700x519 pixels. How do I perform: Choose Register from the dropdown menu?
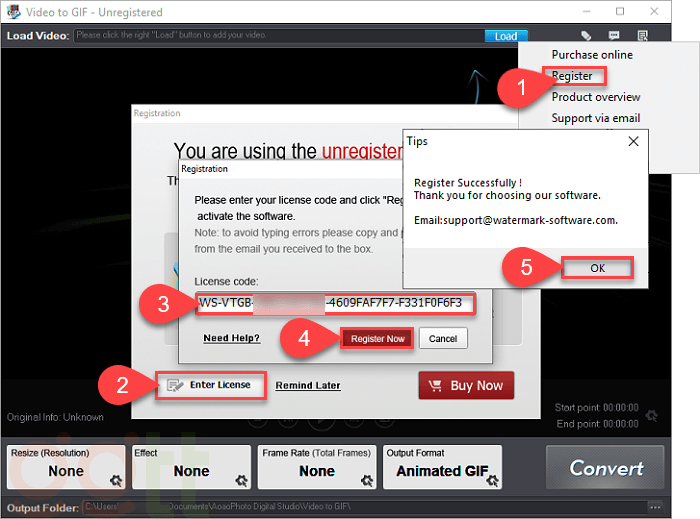pos(572,76)
